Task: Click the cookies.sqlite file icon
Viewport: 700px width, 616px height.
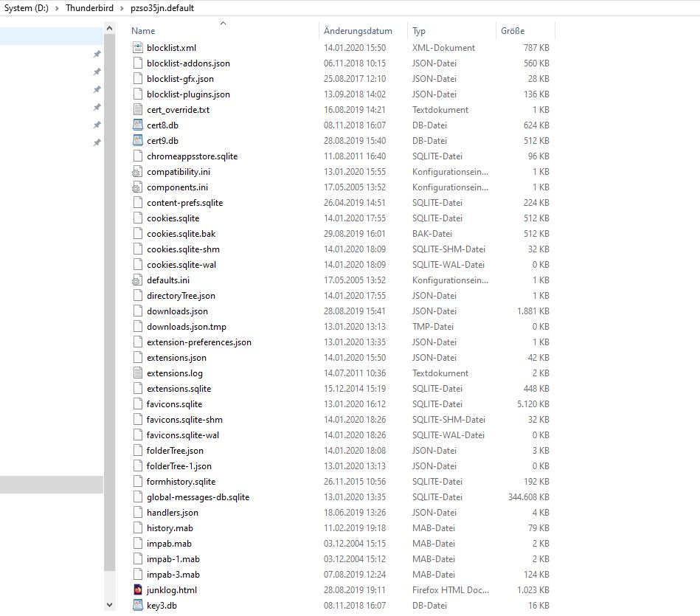Action: point(138,218)
